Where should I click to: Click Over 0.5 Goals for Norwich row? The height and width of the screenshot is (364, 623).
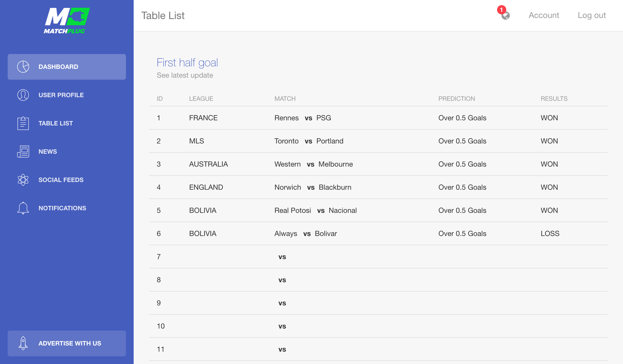tap(462, 187)
